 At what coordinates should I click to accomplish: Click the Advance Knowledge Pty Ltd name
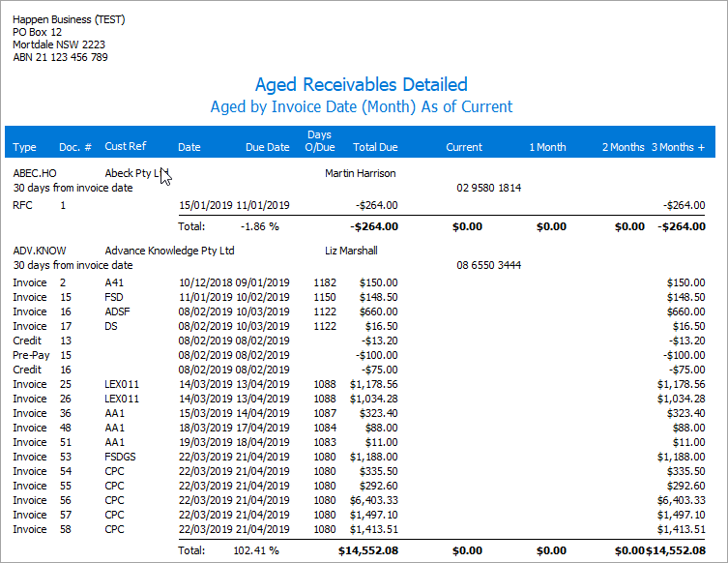pos(169,251)
